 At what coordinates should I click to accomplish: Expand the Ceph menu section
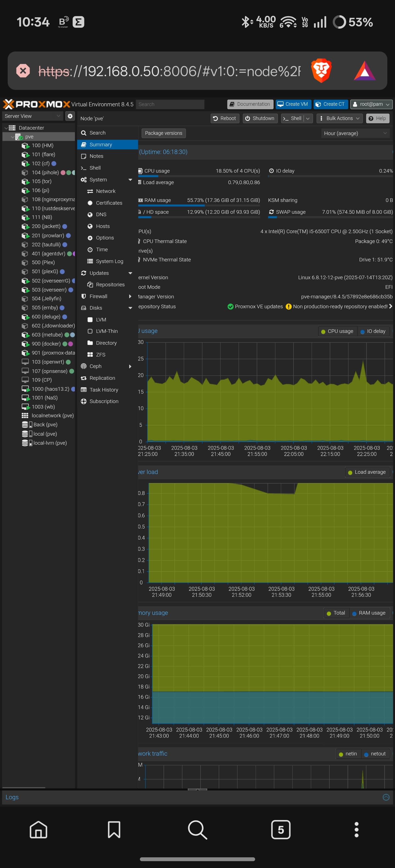[130, 366]
